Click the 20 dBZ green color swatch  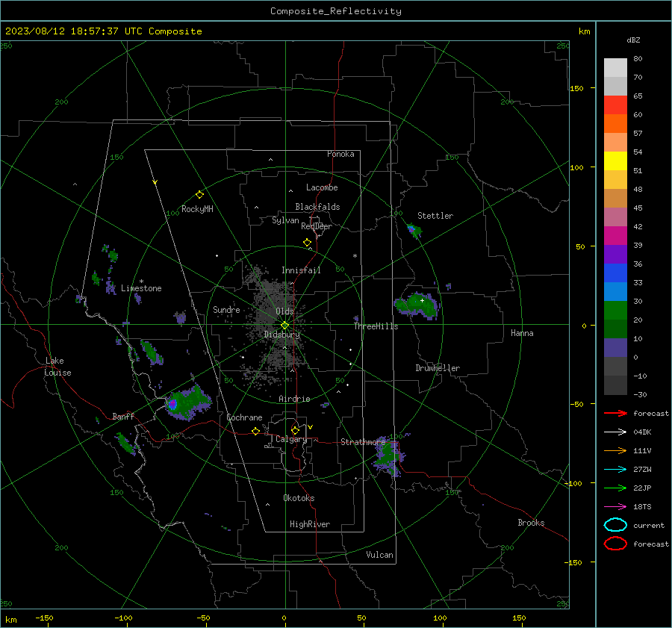(x=615, y=310)
